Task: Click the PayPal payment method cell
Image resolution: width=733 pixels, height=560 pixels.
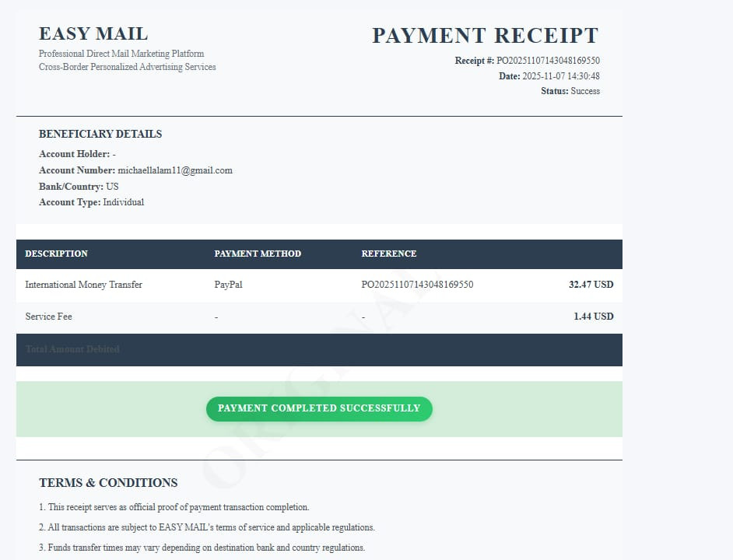Action: coord(228,284)
